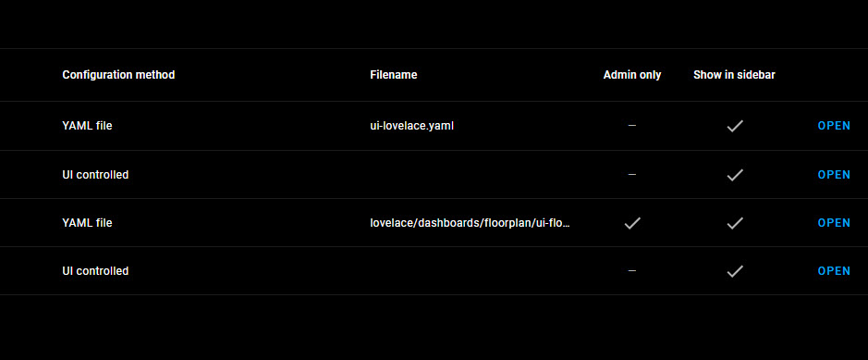Click Admin only dash in first UI controlled row

(x=632, y=175)
